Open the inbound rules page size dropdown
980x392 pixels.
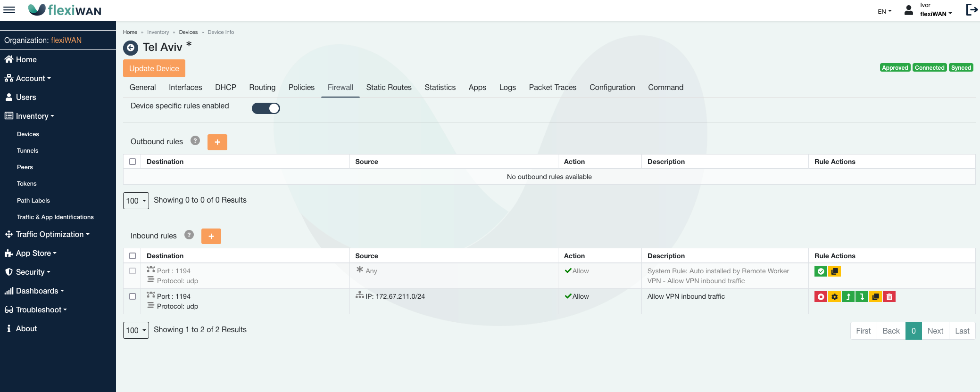click(x=136, y=330)
